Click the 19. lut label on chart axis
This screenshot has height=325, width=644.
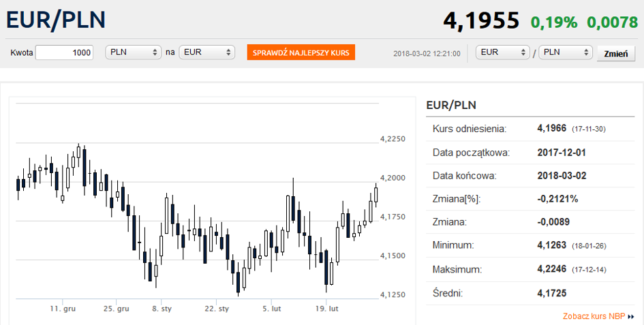click(326, 309)
